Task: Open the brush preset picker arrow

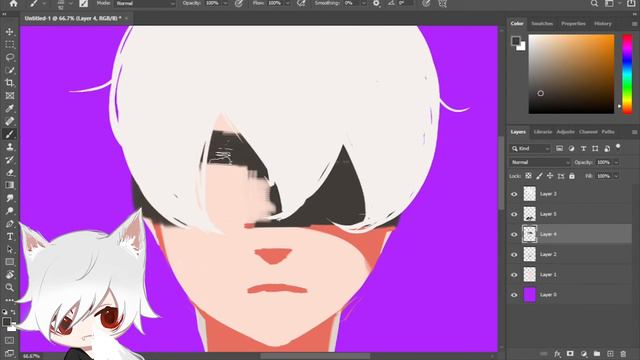Action: pos(71,3)
